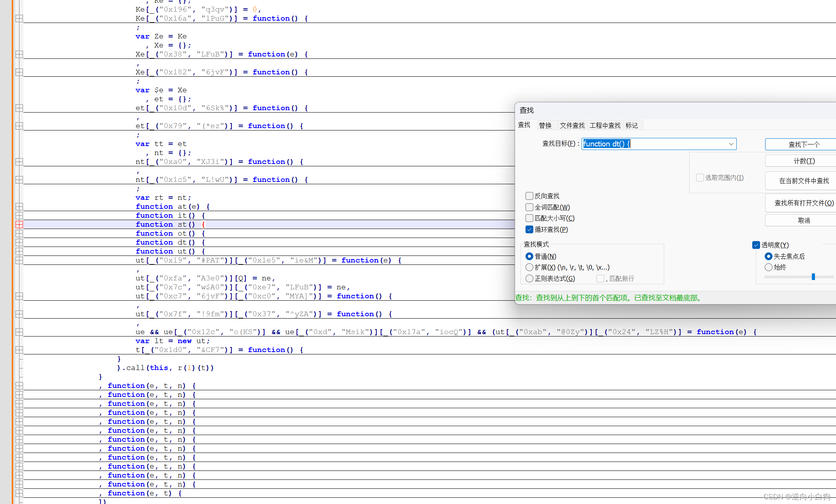Check the 全词匹配 option
This screenshot has width=836, height=504.
click(x=529, y=207)
